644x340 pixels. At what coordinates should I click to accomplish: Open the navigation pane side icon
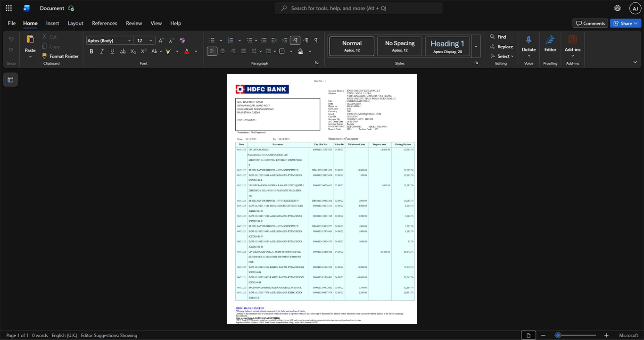pyautogui.click(x=10, y=80)
